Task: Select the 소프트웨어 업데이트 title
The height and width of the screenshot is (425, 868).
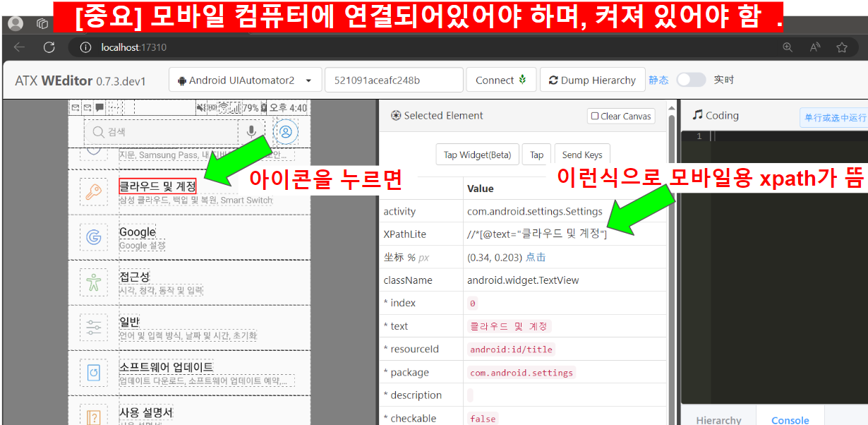Action: [166, 367]
